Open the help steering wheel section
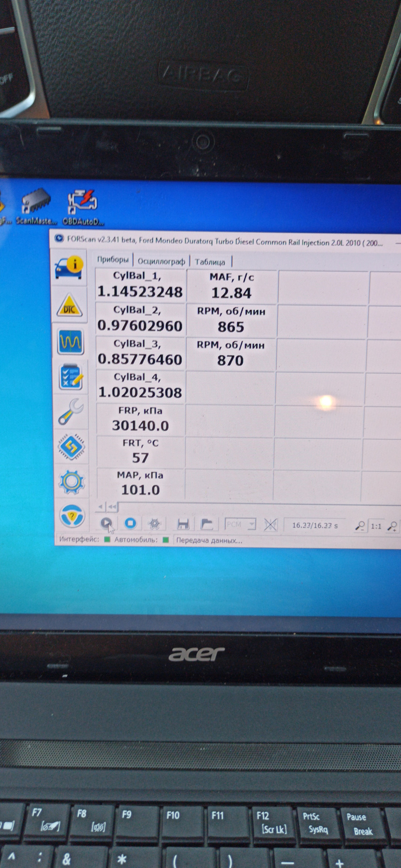This screenshot has height=868, width=401. point(72,516)
